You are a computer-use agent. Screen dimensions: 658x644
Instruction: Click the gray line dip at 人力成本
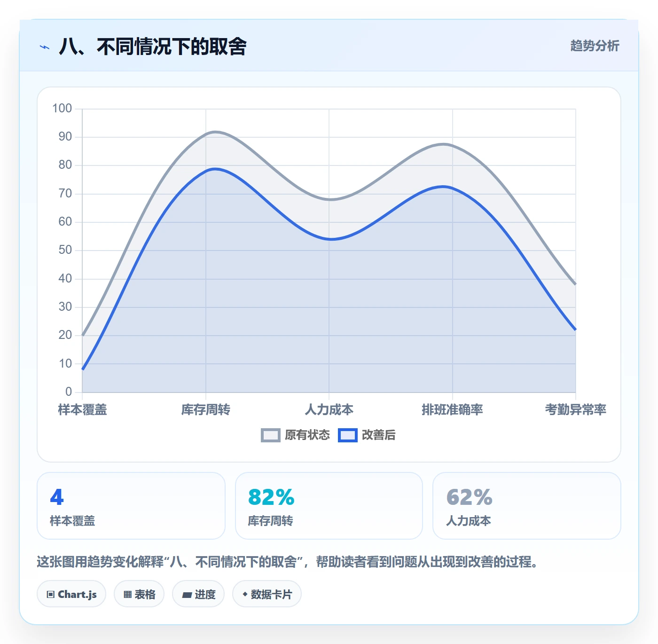[x=331, y=200]
